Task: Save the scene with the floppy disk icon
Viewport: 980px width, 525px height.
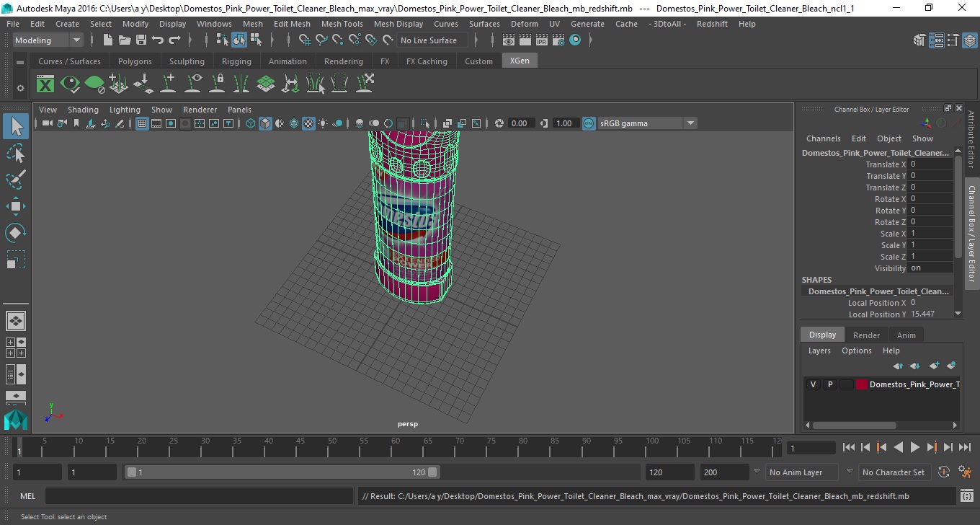Action: [x=141, y=40]
